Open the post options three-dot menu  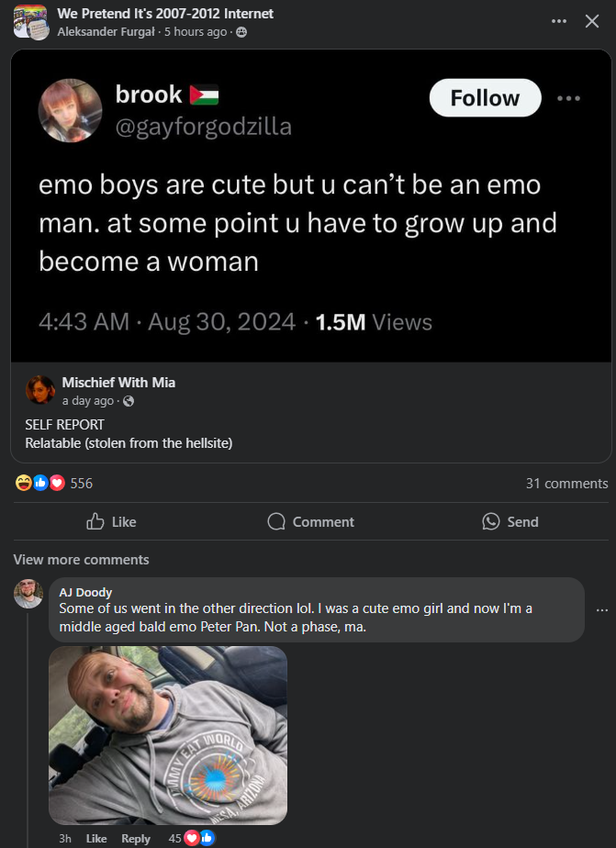point(559,21)
